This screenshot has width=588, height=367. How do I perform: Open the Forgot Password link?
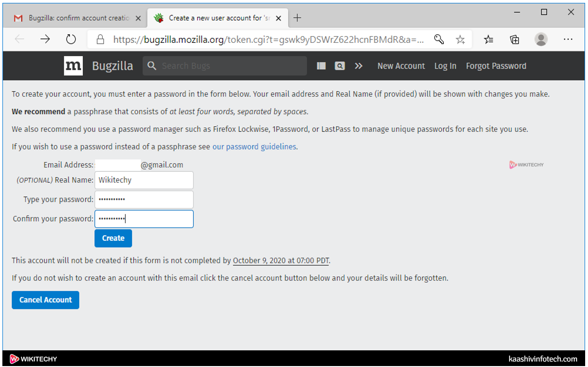click(x=496, y=66)
